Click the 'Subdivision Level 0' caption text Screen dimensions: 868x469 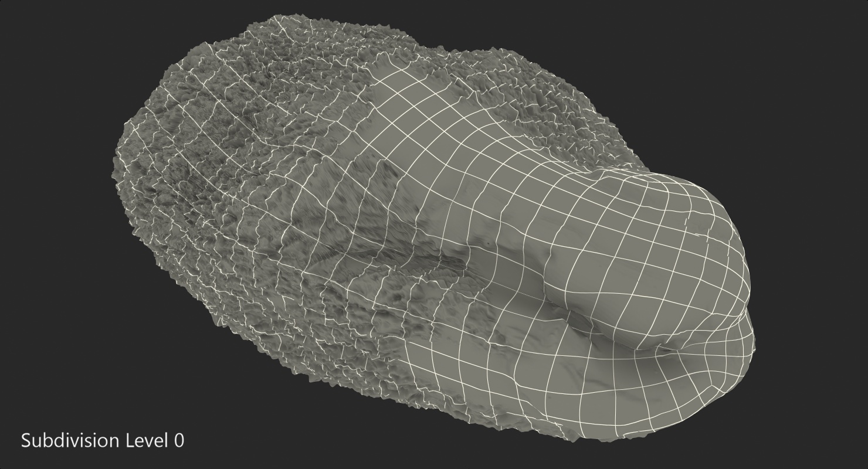[x=103, y=440]
